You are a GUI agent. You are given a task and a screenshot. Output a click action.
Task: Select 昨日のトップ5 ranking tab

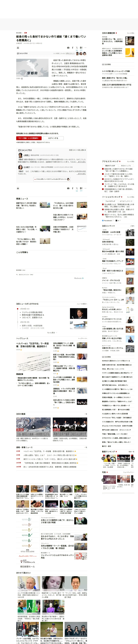126,166
